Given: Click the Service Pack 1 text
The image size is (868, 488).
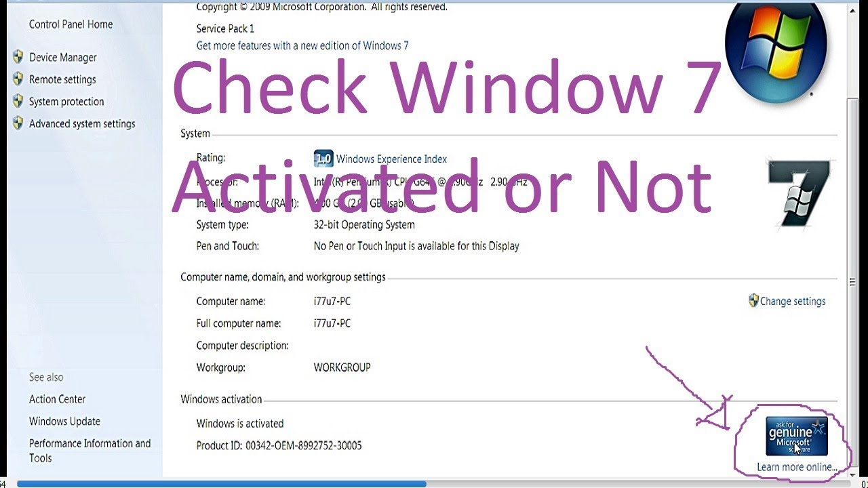Looking at the screenshot, I should pyautogui.click(x=225, y=28).
